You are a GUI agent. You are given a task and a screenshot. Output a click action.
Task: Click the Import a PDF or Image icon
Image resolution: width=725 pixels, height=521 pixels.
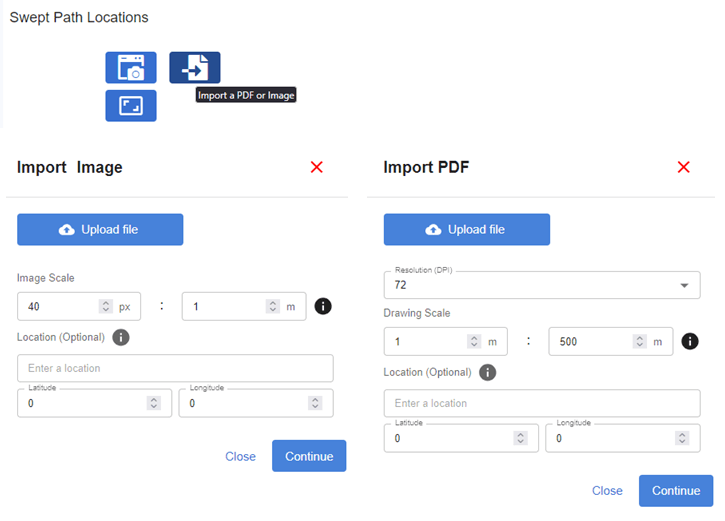coord(195,67)
